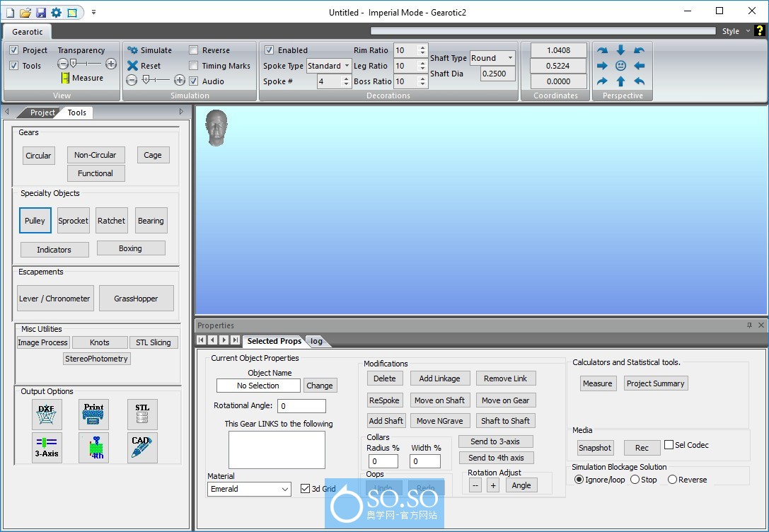Switch to the Project panel tab
Viewport: 769px width, 532px height.
(x=42, y=112)
